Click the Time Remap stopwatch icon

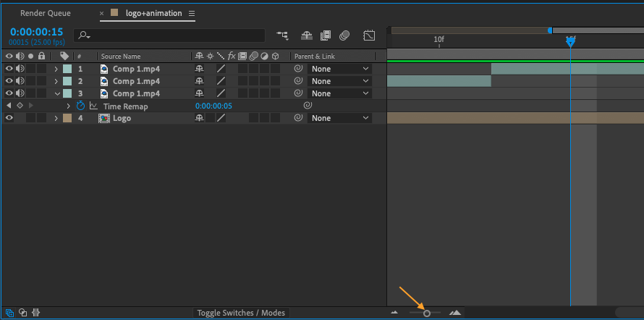(x=81, y=106)
